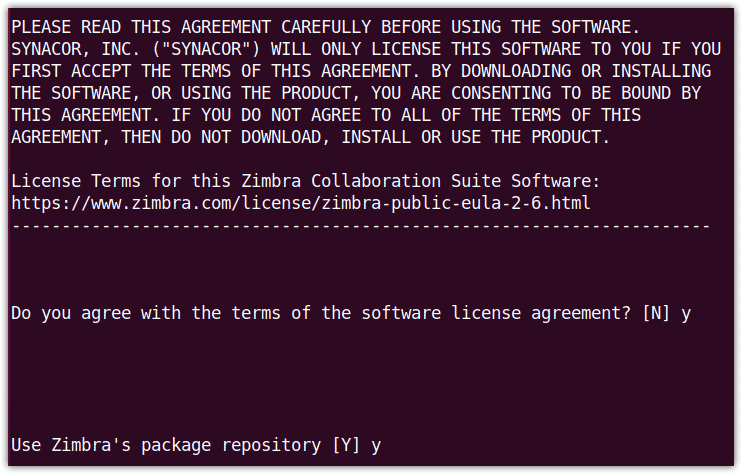Click 'INSTALL OR USE THE PRODUCT.' text
742x474 pixels.
pyautogui.click(x=476, y=137)
